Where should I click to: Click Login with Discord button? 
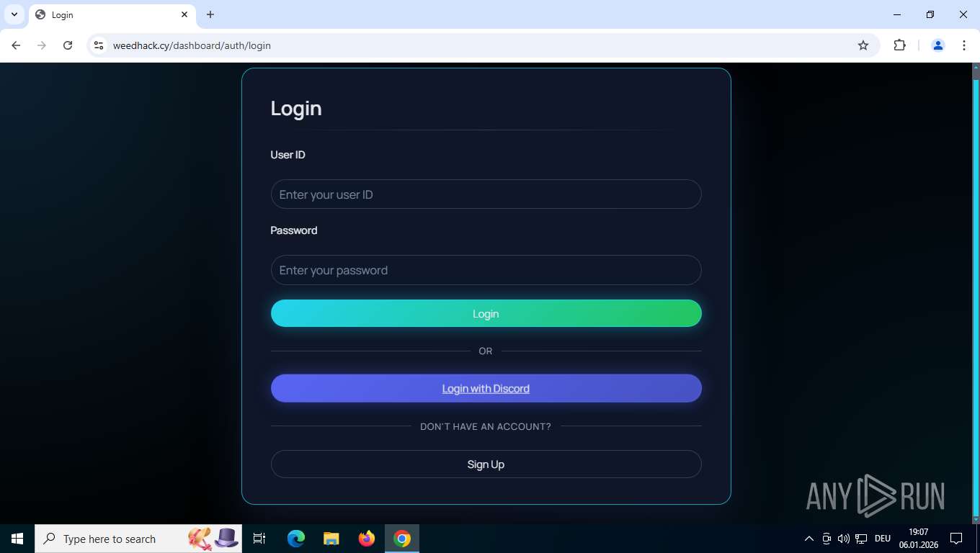click(x=486, y=388)
